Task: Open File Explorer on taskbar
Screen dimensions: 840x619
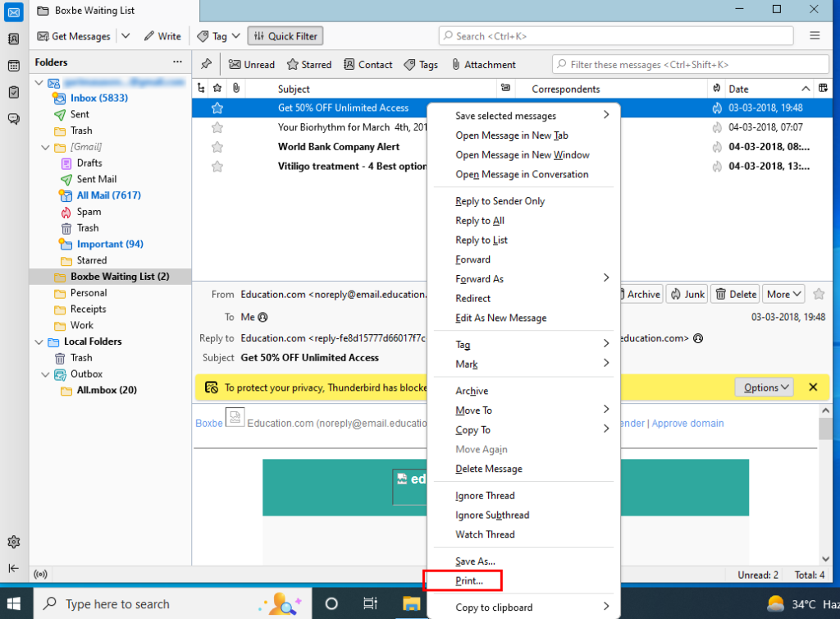Action: (x=412, y=604)
